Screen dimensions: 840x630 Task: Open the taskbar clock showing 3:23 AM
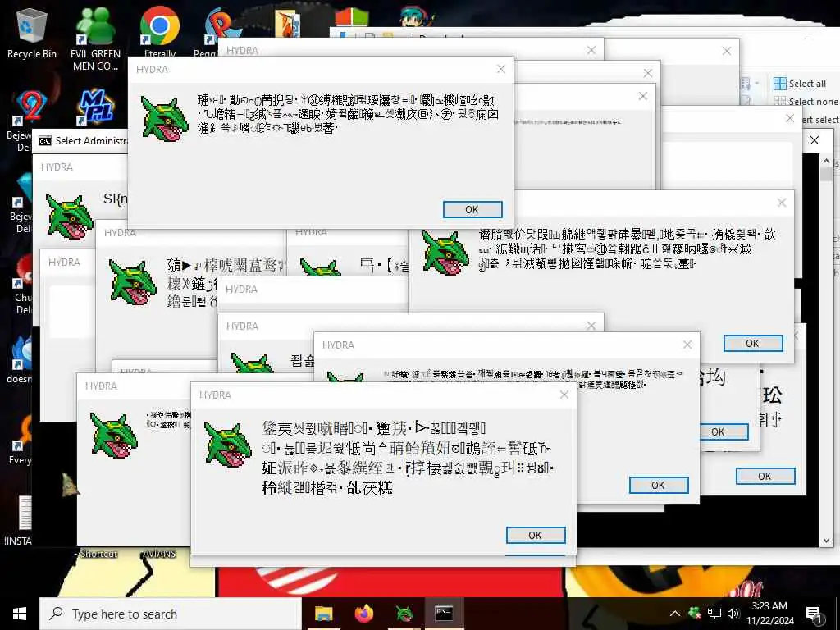click(769, 614)
